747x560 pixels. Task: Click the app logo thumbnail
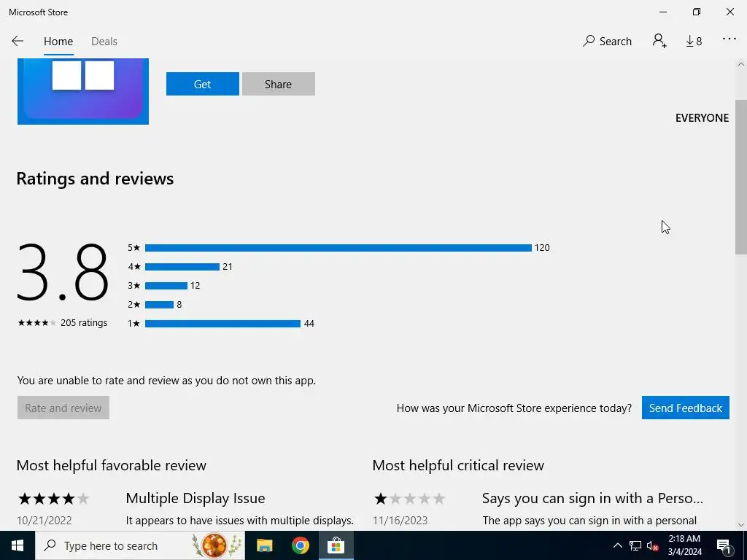click(83, 91)
